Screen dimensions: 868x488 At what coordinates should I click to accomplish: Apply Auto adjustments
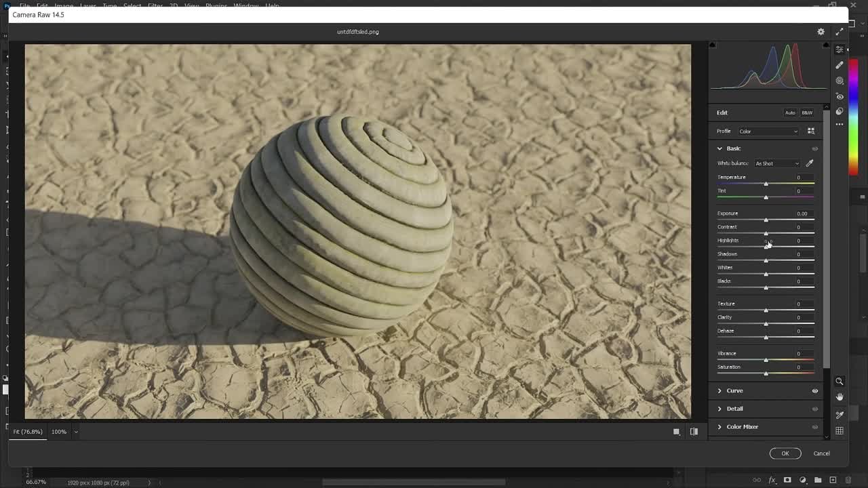click(x=790, y=113)
